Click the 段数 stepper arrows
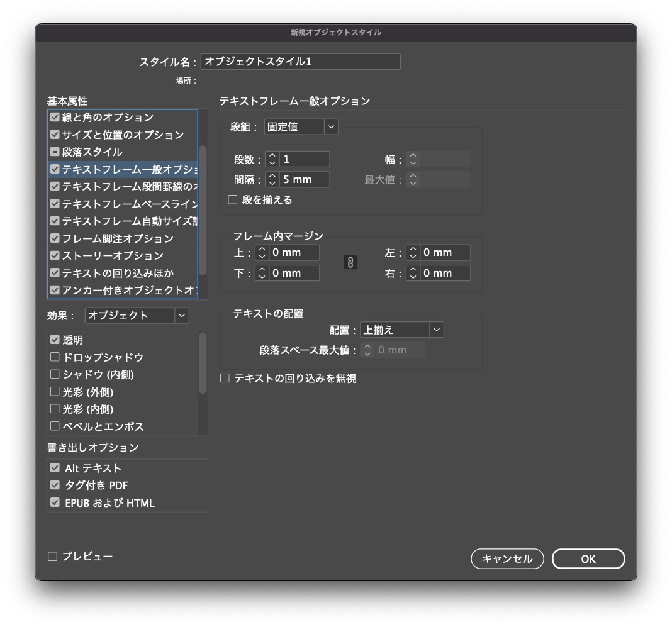672x627 pixels. point(272,160)
